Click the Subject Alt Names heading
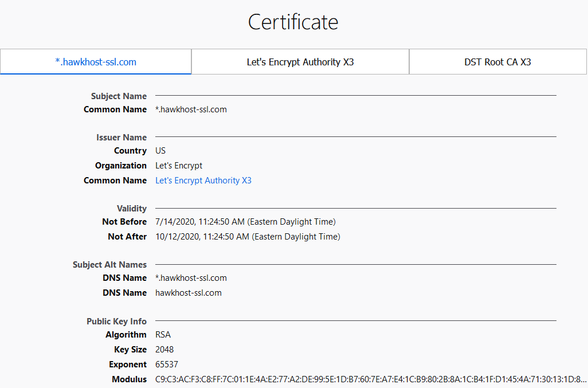This screenshot has height=388, width=588. click(109, 264)
